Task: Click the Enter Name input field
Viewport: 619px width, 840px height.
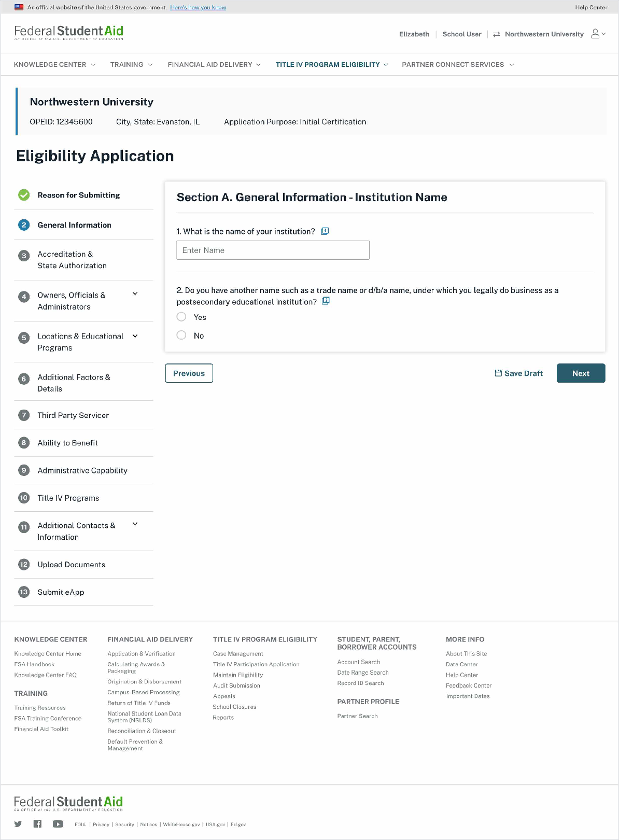Action: [x=273, y=250]
